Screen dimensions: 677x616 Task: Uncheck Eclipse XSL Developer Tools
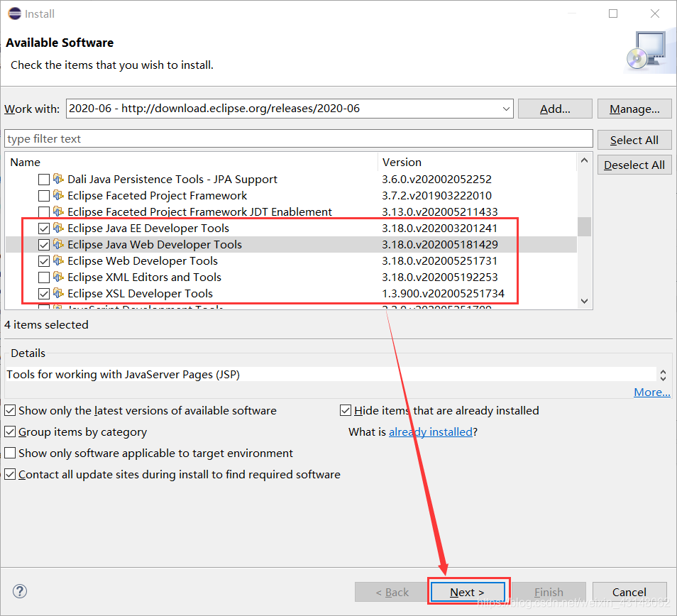(x=43, y=294)
